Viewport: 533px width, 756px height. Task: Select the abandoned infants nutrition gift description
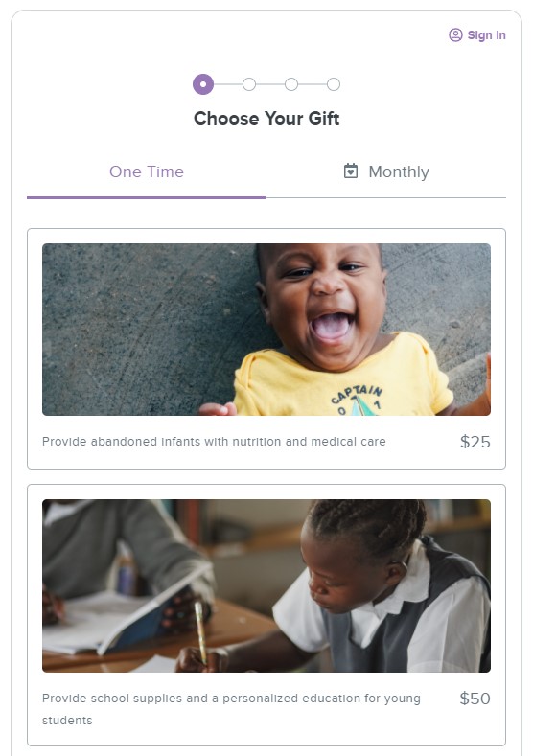point(214,442)
